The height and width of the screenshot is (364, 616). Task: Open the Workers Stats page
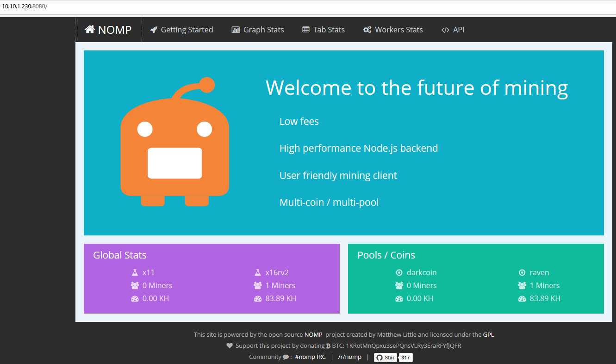[393, 30]
